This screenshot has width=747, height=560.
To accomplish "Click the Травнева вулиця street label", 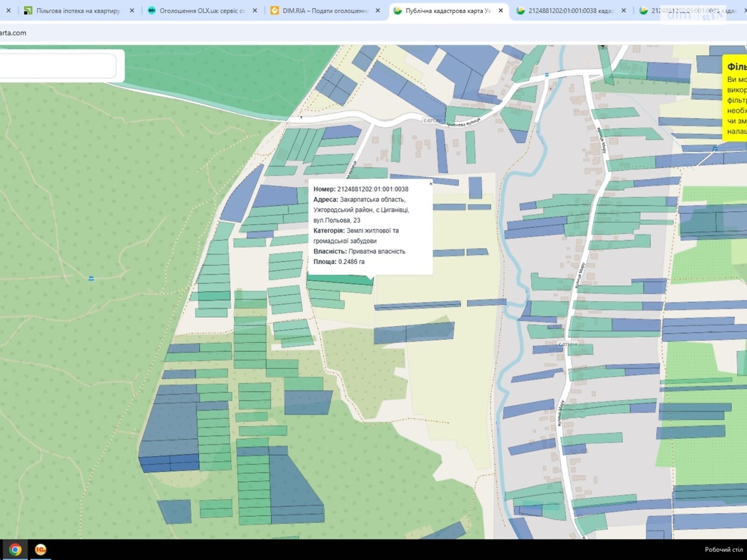I will (463, 123).
